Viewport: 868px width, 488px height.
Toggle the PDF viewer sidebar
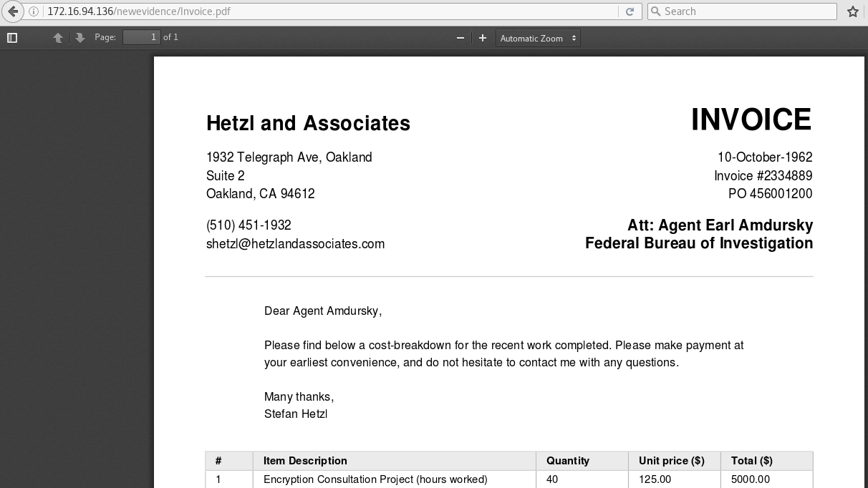pyautogui.click(x=12, y=38)
